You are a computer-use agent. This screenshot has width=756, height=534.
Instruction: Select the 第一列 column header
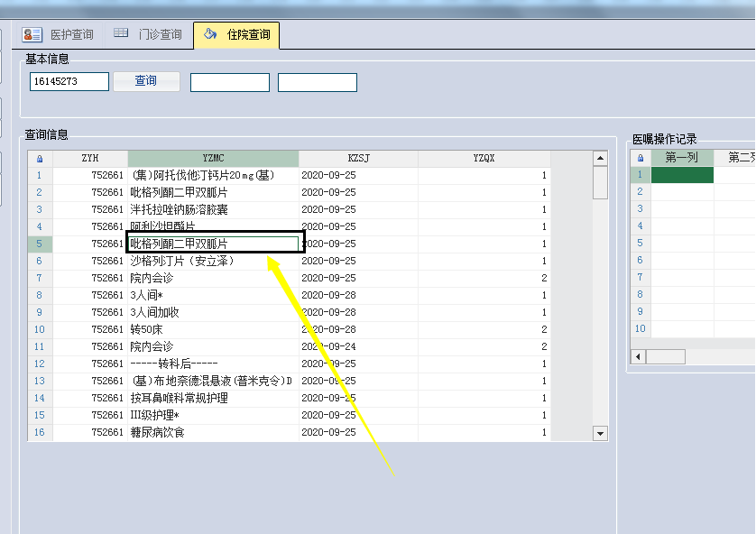(x=682, y=158)
